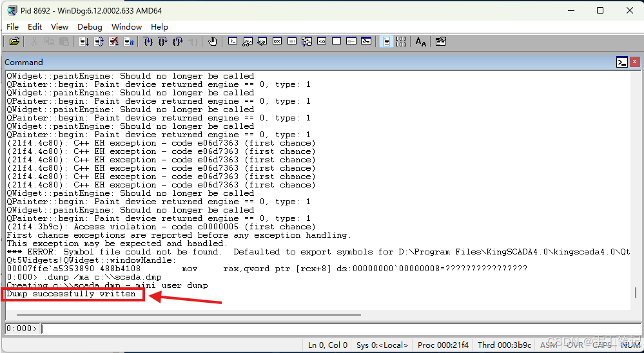Open the Call Stack window icon

pyautogui.click(x=307, y=41)
